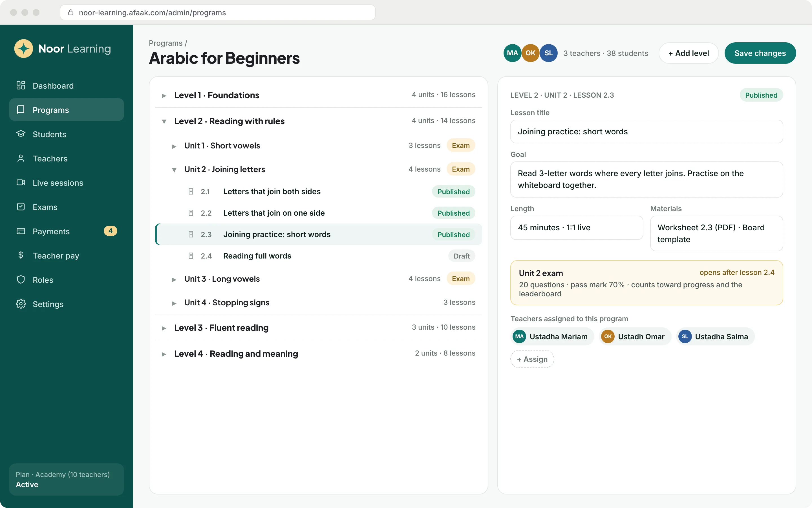Go to Live sessions page
The width and height of the screenshot is (812, 508).
click(67, 183)
